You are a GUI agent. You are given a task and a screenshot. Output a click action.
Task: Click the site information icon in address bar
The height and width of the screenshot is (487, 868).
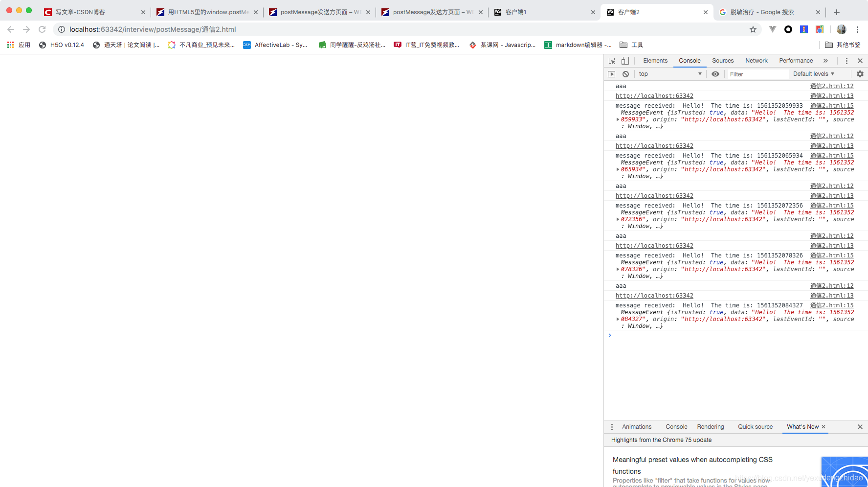pyautogui.click(x=62, y=29)
